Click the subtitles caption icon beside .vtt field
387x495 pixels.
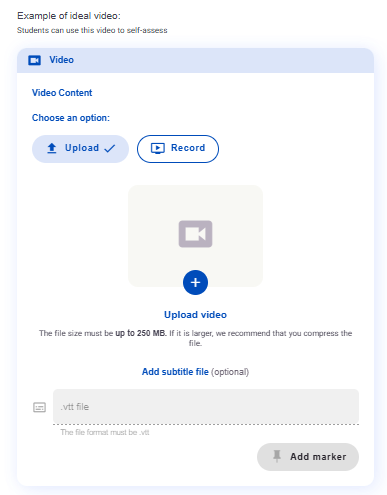[39, 407]
